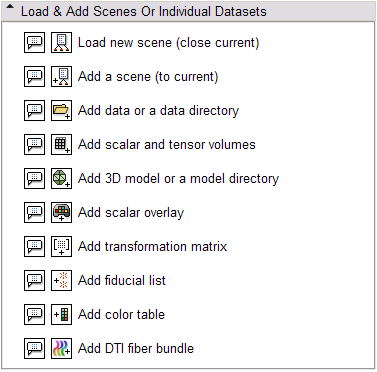Click the Add fiducial list icon
This screenshot has height=372, width=377.
pyautogui.click(x=61, y=280)
